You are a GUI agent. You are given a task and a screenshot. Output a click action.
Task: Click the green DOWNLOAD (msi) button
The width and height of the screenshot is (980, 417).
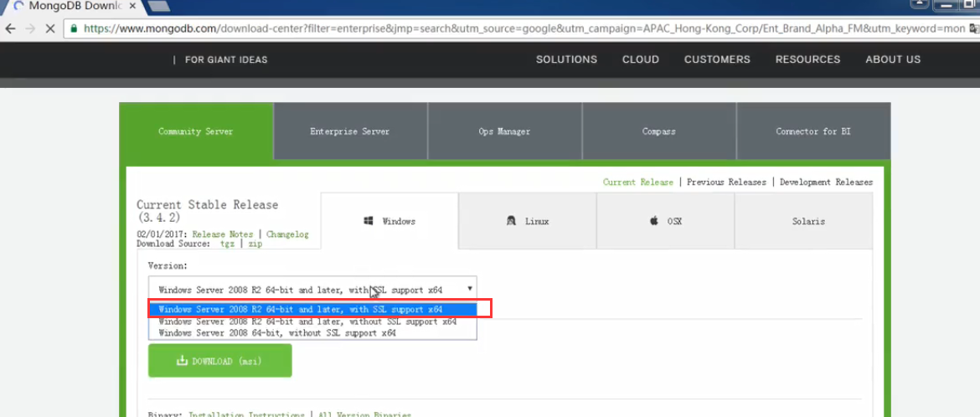point(220,361)
